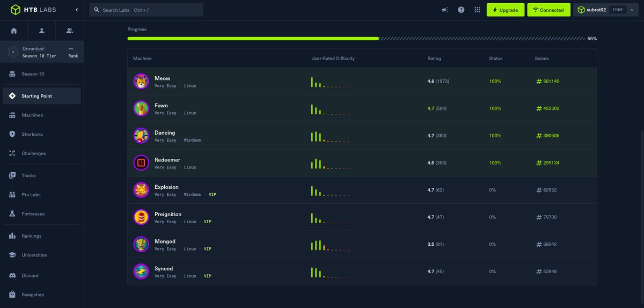This screenshot has width=644, height=308.
Task: Click the Preignition machine avatar
Action: coord(141,217)
